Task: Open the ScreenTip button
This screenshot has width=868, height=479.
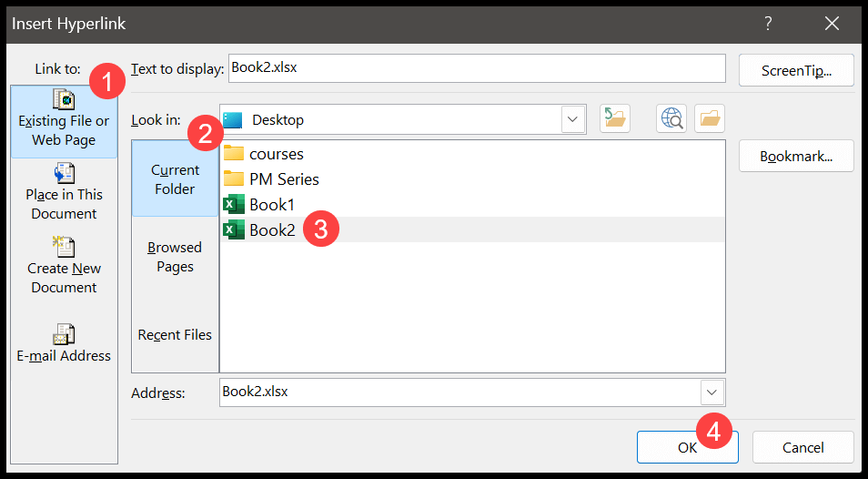Action: coord(796,70)
